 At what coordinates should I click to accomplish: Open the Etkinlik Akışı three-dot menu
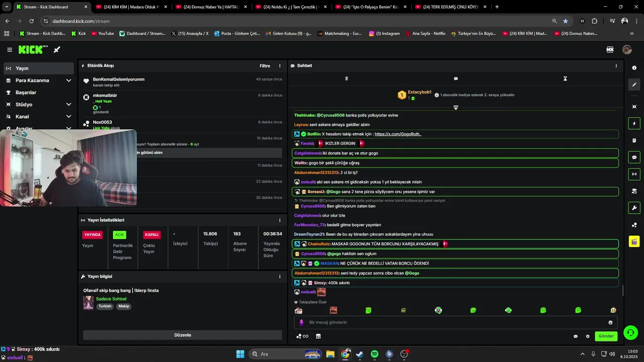(x=280, y=66)
